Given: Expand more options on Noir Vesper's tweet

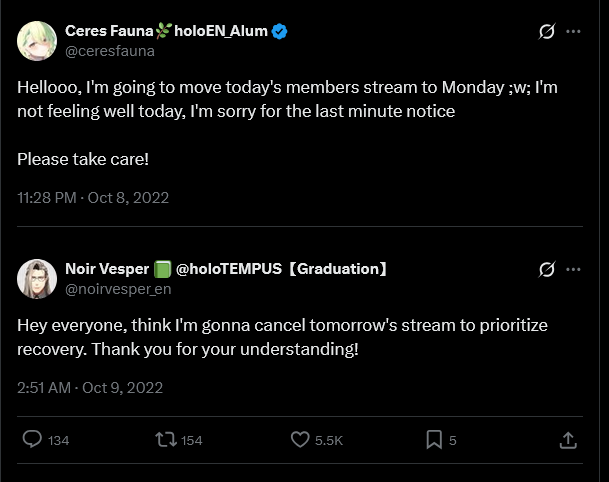Looking at the screenshot, I should 573,269.
